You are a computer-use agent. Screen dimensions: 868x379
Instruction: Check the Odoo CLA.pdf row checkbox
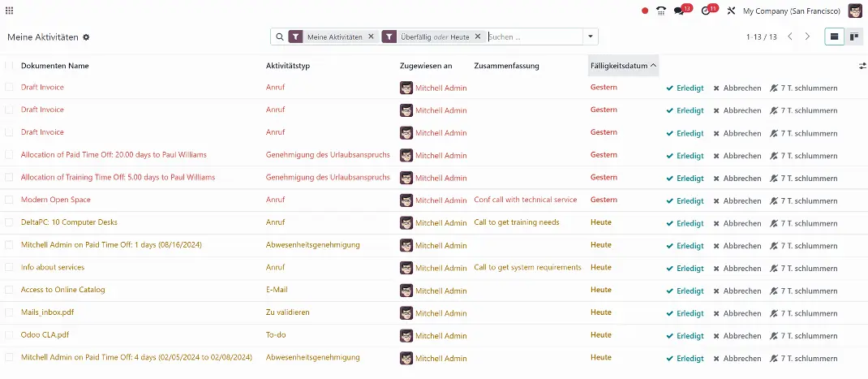click(x=9, y=334)
